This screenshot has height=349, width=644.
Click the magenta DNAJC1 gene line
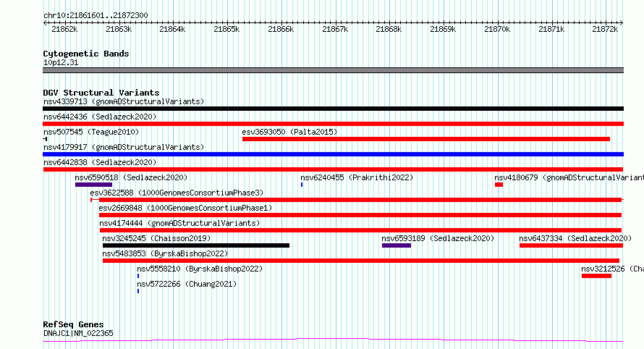coord(333,340)
